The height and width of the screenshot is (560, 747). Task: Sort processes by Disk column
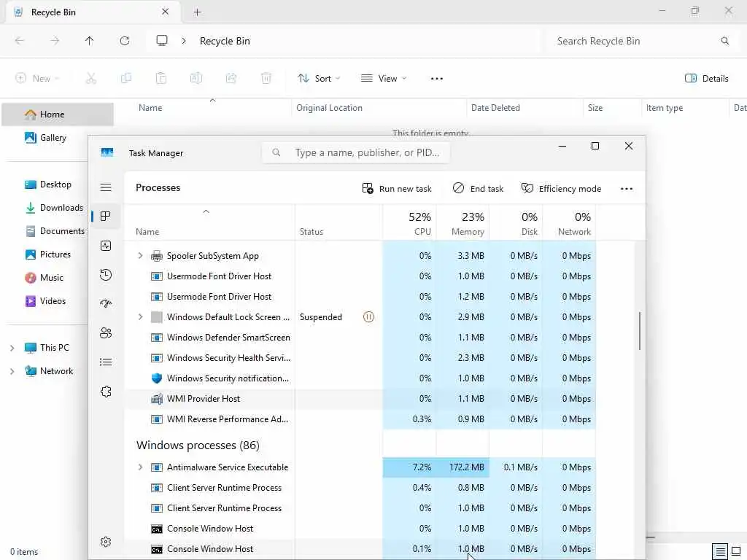click(x=516, y=223)
